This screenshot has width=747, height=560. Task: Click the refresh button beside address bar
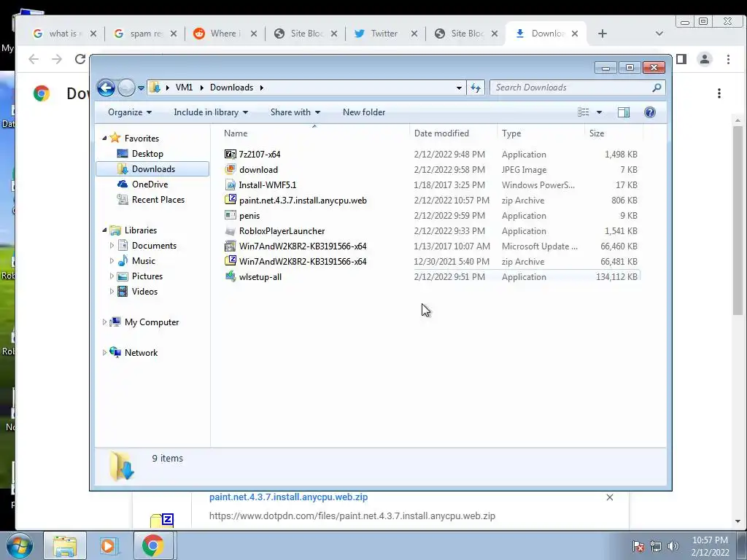[x=476, y=87]
